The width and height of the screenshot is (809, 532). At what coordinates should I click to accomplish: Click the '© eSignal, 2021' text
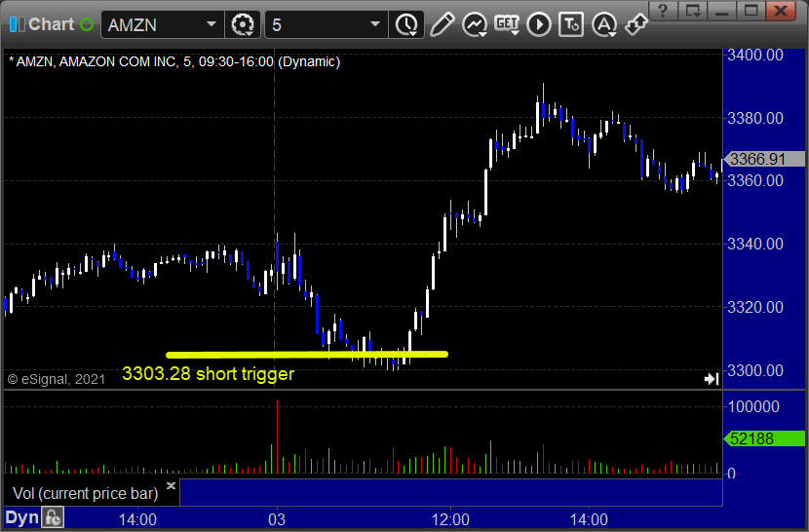tap(57, 379)
